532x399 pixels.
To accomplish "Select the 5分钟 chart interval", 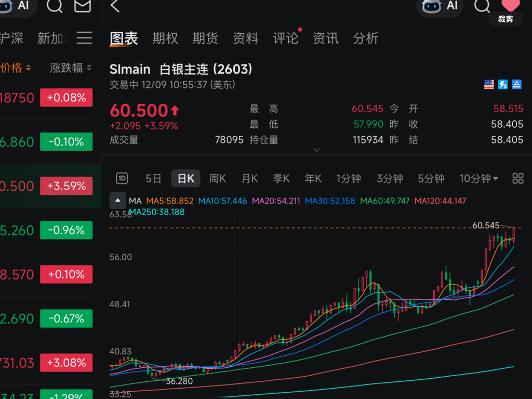I will [431, 179].
